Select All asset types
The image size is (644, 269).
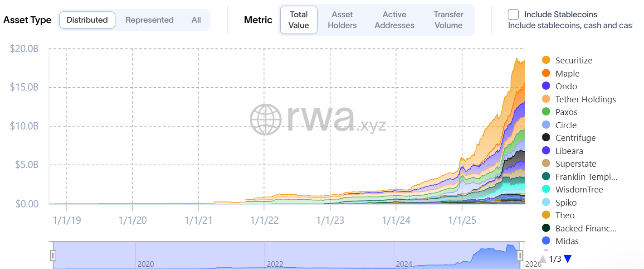click(196, 20)
